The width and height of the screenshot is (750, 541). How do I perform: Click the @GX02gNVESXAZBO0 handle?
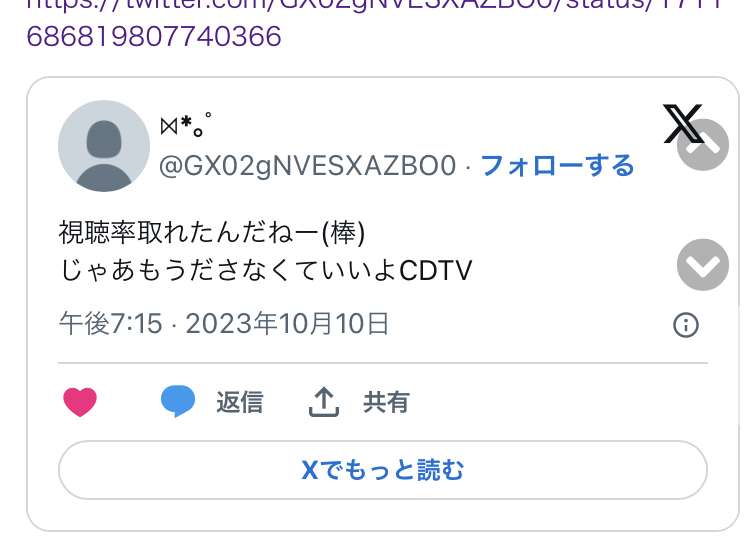308,166
